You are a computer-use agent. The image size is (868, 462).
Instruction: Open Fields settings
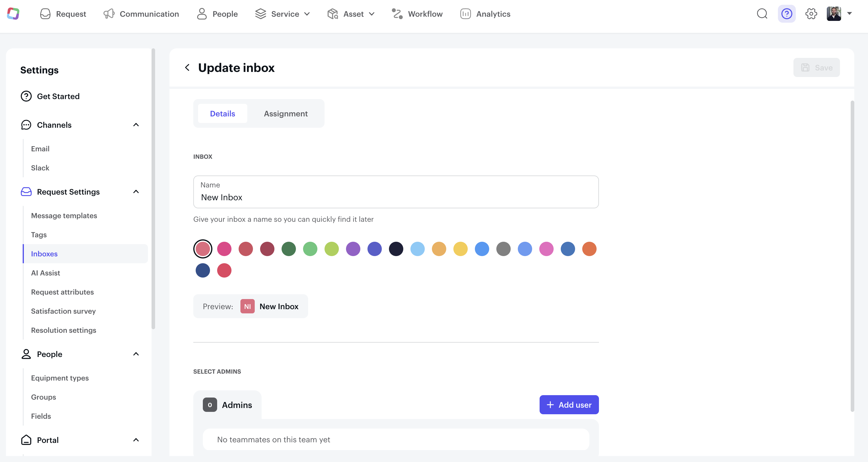coord(41,416)
